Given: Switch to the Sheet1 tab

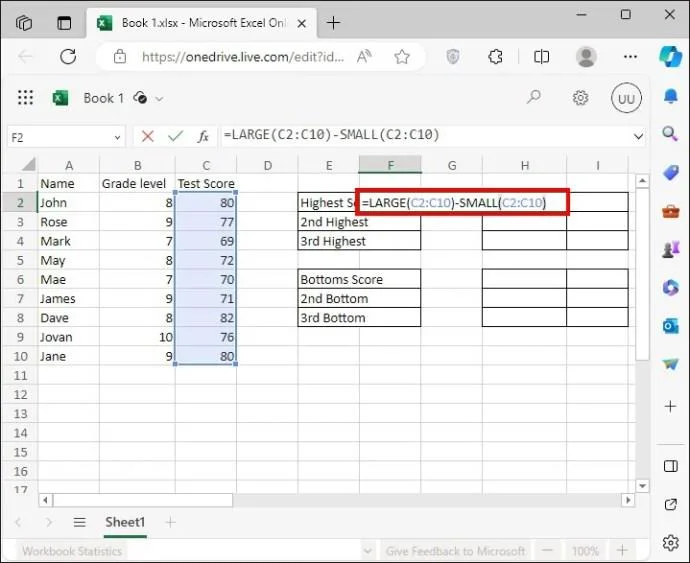Looking at the screenshot, I should [x=125, y=523].
